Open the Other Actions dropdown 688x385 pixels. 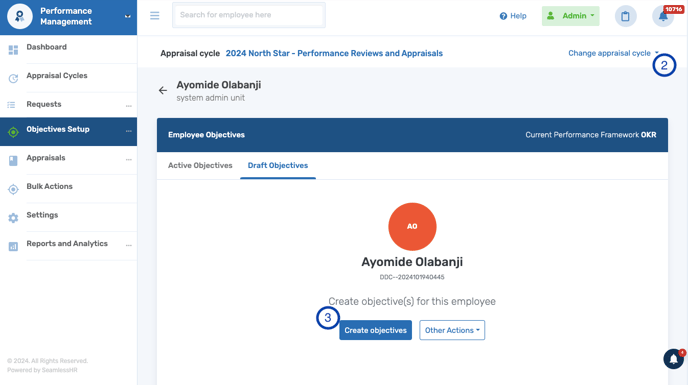452,330
